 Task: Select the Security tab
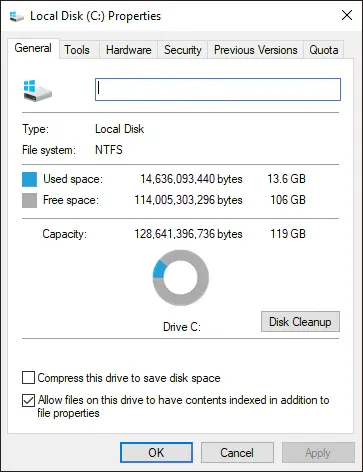[183, 50]
